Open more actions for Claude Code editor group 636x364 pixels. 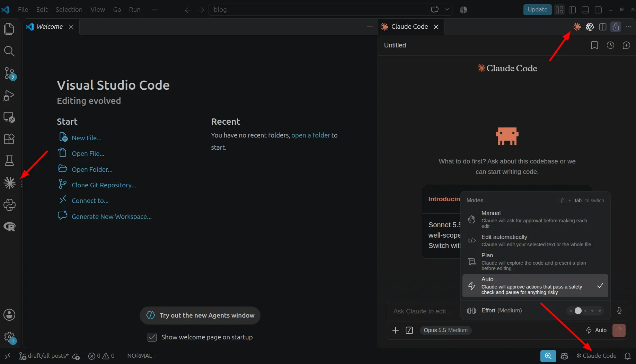click(x=629, y=27)
